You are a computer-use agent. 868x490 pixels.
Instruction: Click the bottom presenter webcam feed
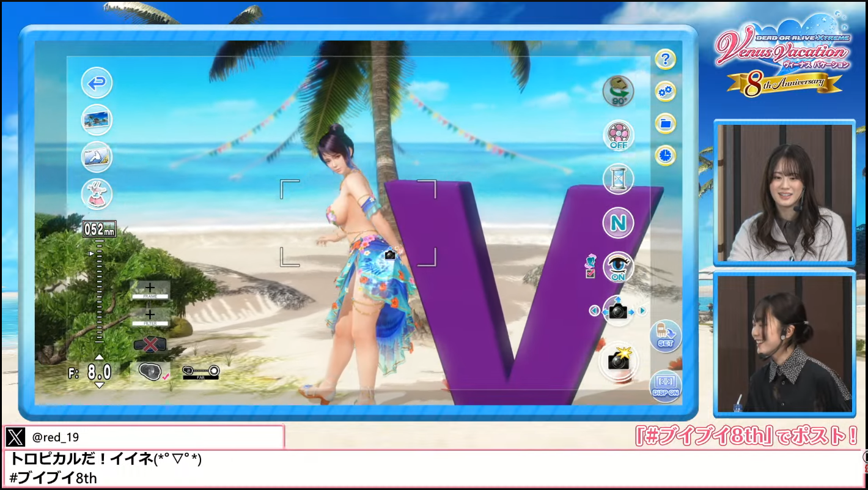(785, 343)
